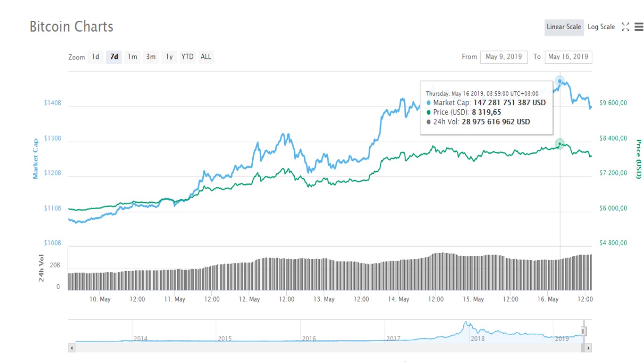Viewport: 644px width, 362px height.
Task: Set zoom to 1m
Action: (x=132, y=57)
